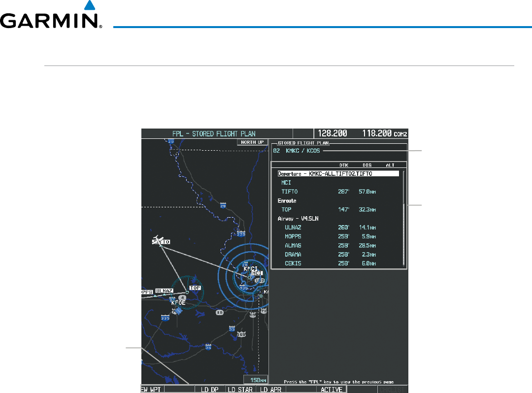Select the ALMAS waypoint row
The image size is (532, 393).
coord(338,245)
